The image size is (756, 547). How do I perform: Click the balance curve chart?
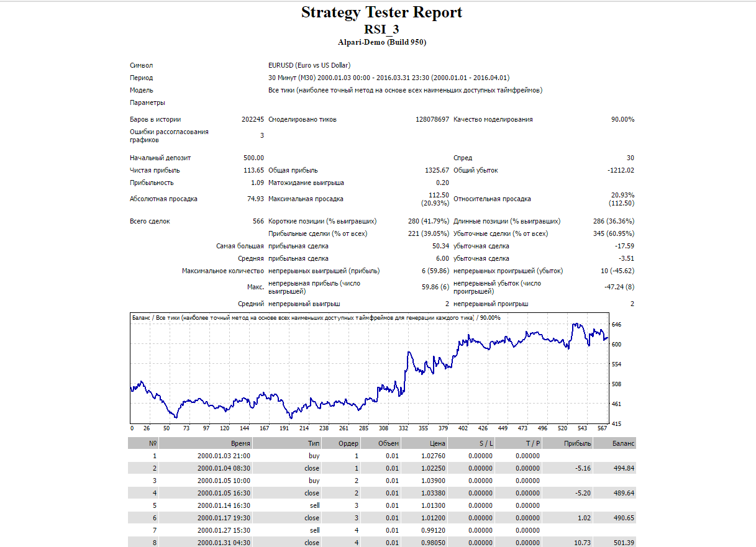[369, 368]
